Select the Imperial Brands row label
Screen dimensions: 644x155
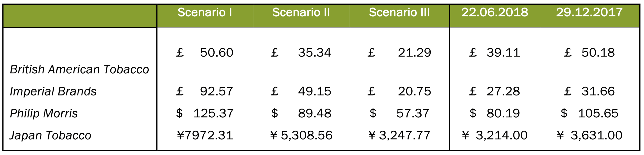[53, 91]
